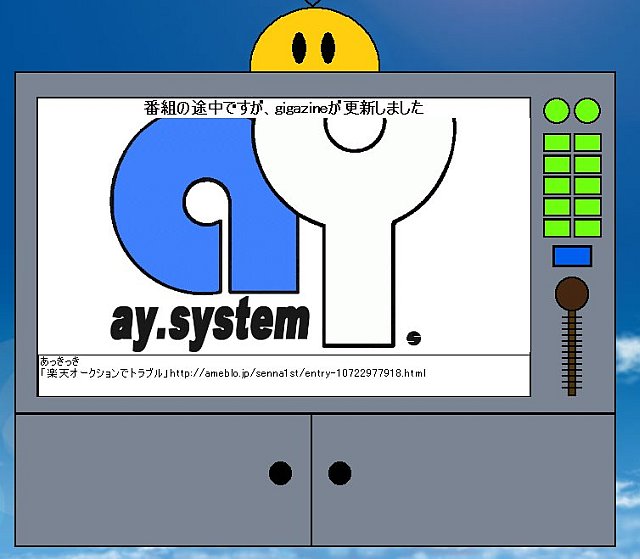
Task: Click the headline mentioning gigazine
Action: tap(284, 108)
